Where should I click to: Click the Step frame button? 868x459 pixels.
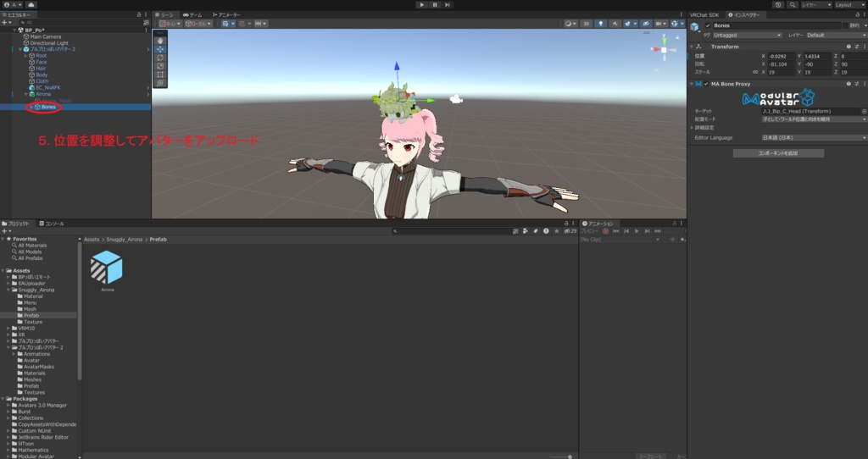tap(448, 4)
